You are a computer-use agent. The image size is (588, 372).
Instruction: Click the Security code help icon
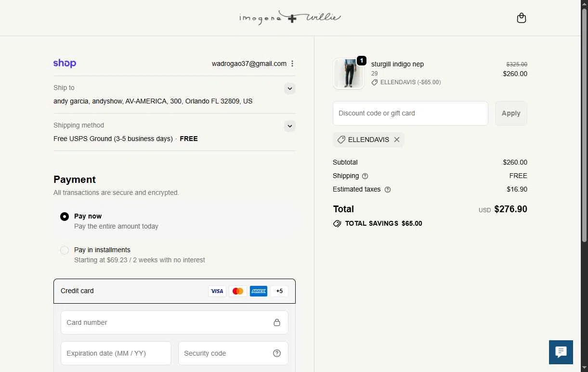coord(277,353)
